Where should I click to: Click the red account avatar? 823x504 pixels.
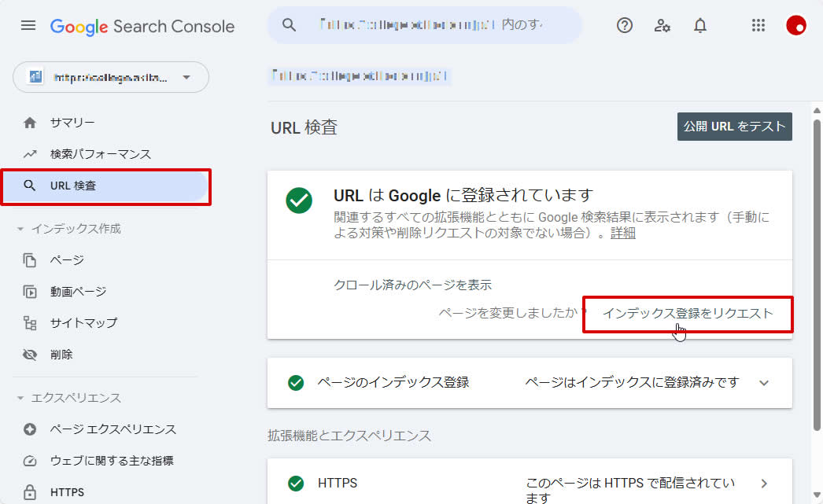pyautogui.click(x=796, y=26)
